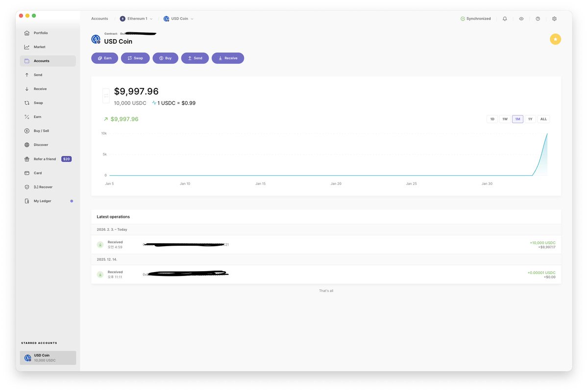Click the green Synchronized check icon
This screenshot has height=392, width=588.
click(463, 19)
